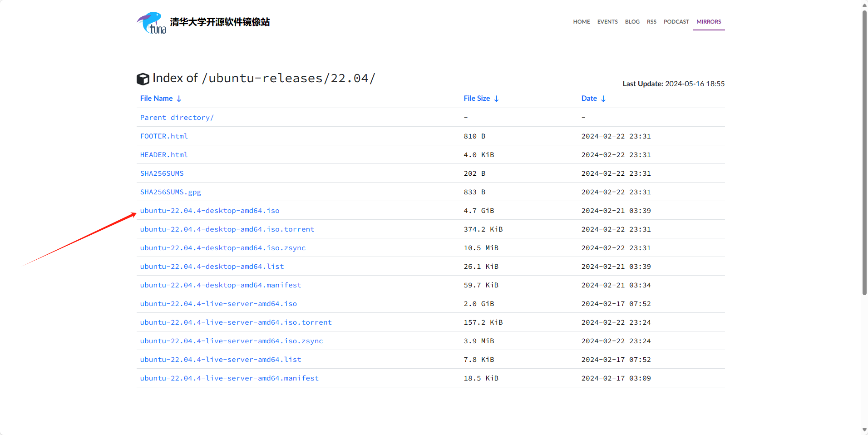Open ubuntu-22.04.4-live-server-amd64.list

coord(221,360)
